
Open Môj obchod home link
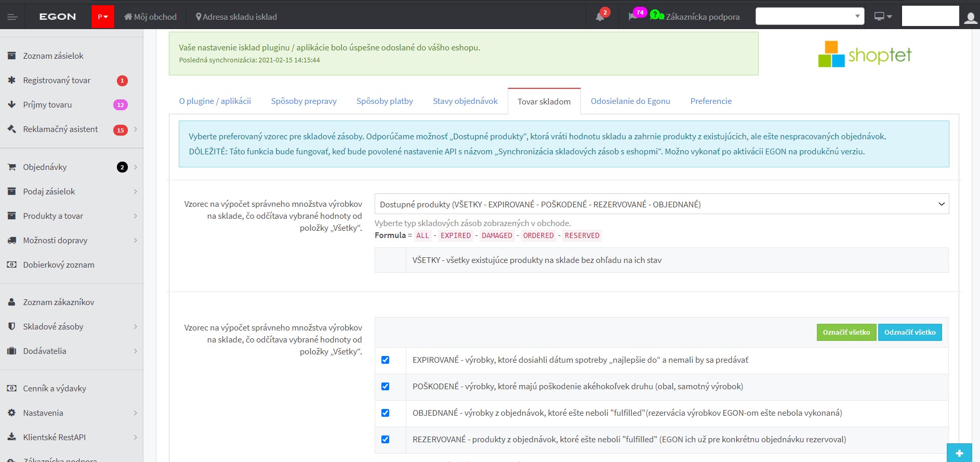point(150,17)
